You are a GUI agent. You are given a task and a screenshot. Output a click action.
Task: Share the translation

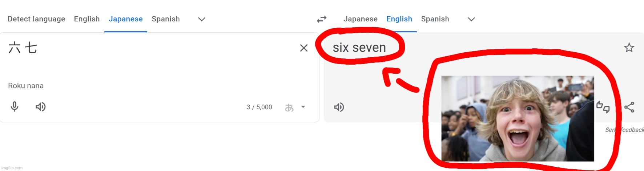(x=629, y=107)
